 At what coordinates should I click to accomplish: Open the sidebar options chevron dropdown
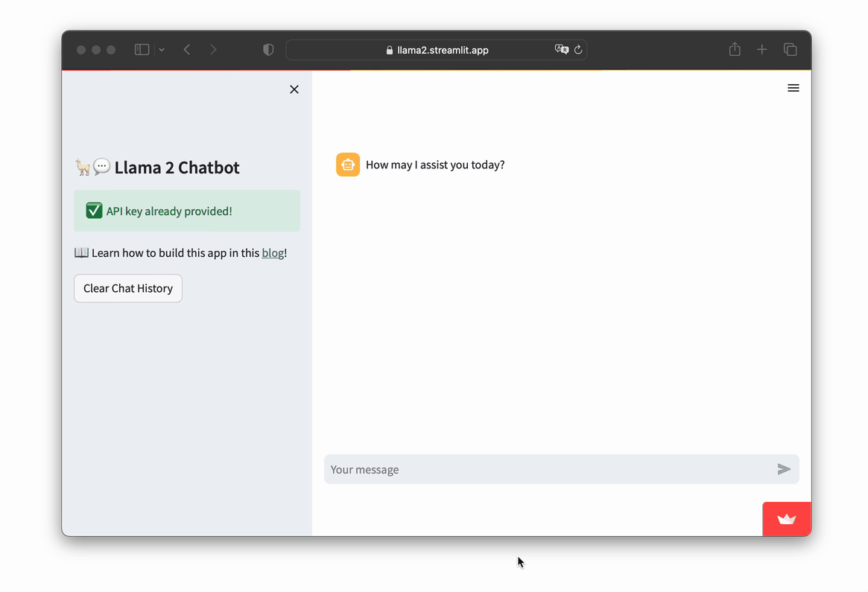point(161,49)
